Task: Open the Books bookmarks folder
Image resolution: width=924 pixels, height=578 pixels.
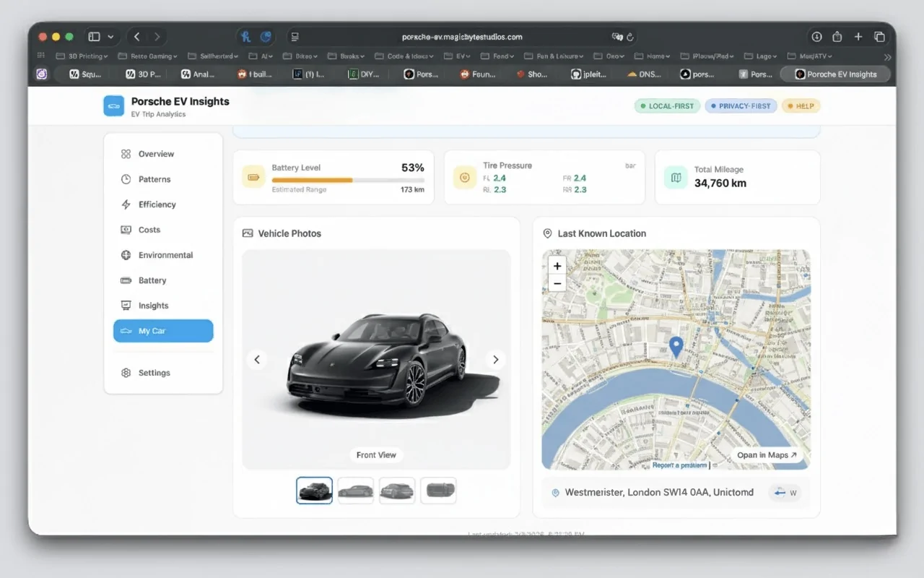Action: (346, 56)
